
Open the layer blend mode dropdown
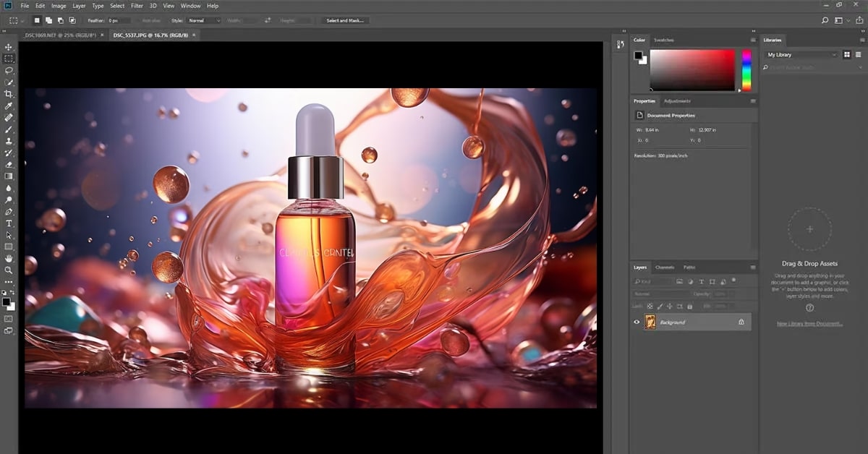point(660,294)
